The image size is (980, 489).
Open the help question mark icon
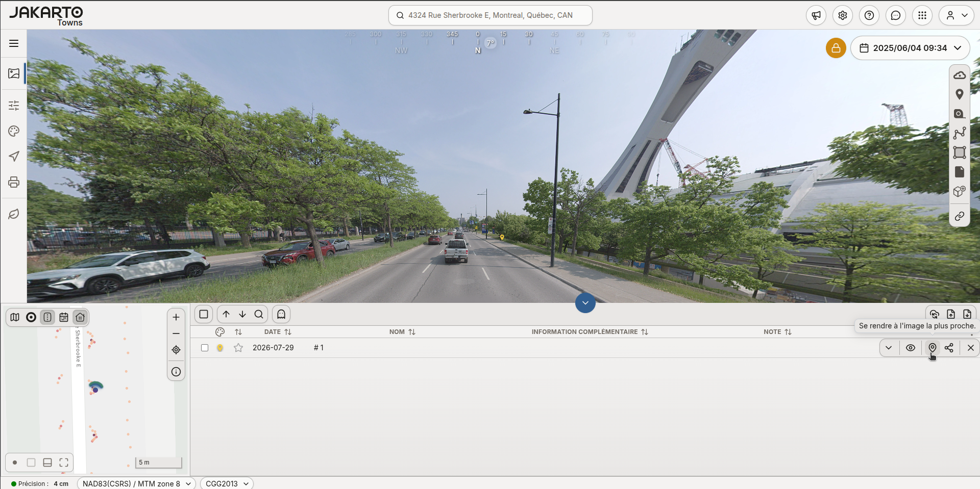click(x=869, y=15)
